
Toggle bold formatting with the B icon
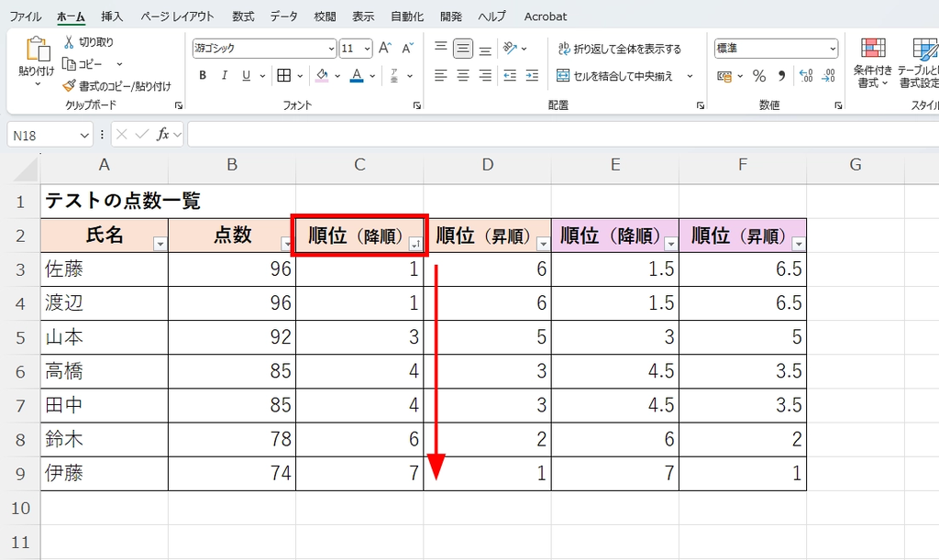pos(202,75)
